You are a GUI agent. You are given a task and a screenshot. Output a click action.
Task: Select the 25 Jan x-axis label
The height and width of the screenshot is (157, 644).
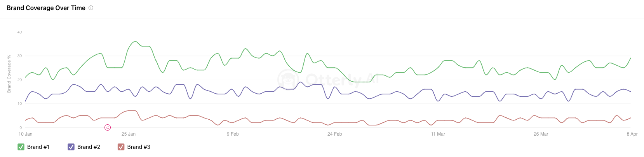(x=129, y=134)
